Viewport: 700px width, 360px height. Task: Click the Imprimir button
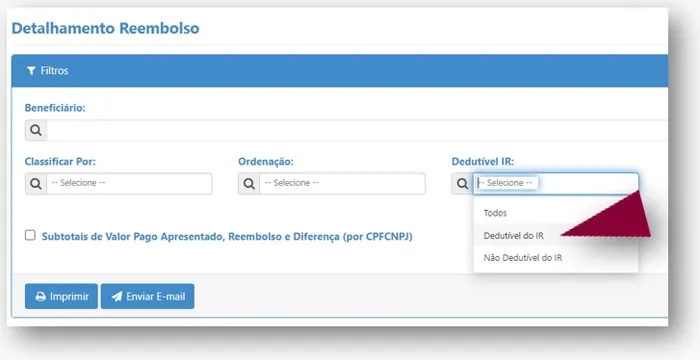[x=61, y=296]
